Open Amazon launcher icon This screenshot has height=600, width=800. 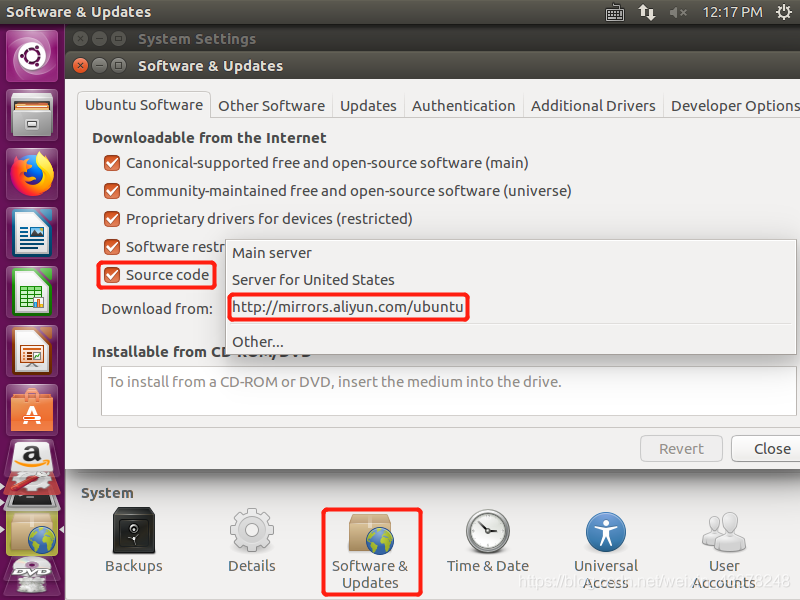[32, 456]
